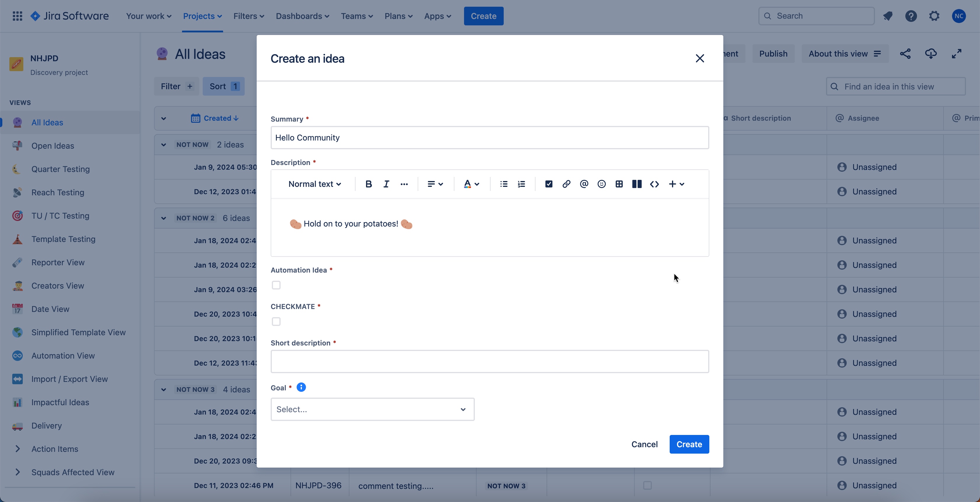Insert a code snippet in the editor
The height and width of the screenshot is (502, 980).
655,184
